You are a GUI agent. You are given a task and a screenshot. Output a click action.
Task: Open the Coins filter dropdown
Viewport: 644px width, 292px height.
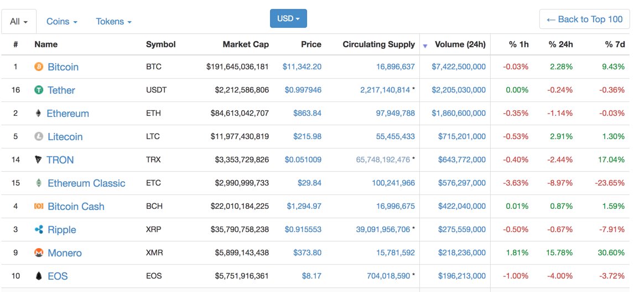point(62,22)
